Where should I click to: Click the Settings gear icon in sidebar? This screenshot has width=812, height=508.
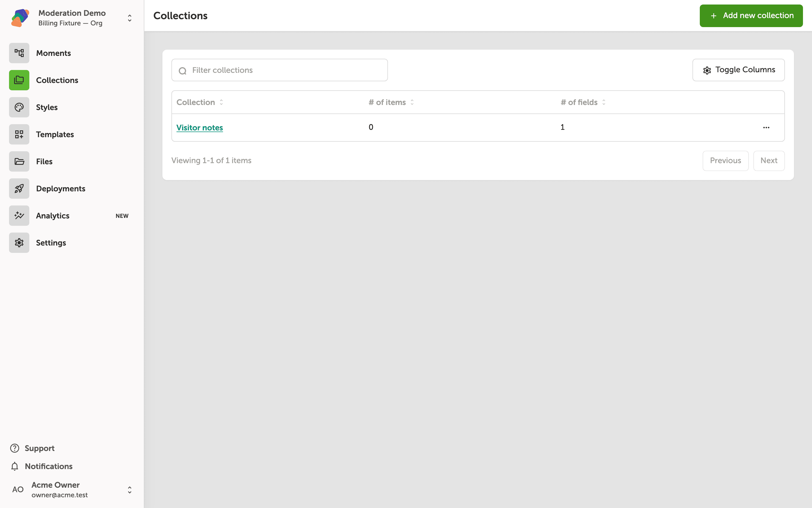(x=19, y=243)
